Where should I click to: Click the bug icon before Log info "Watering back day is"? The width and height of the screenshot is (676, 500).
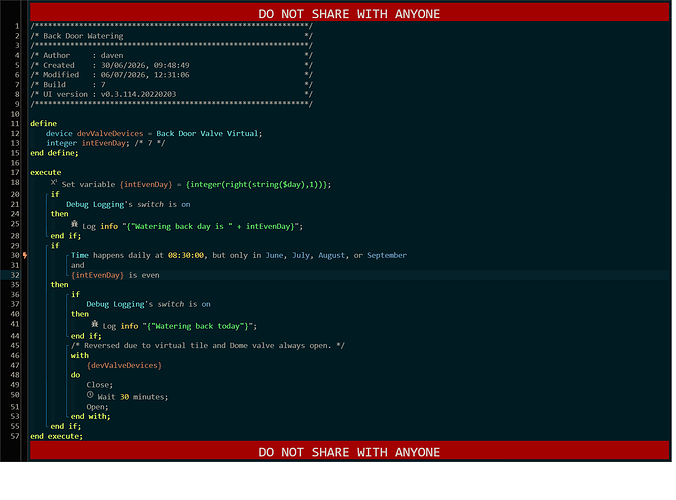click(75, 224)
